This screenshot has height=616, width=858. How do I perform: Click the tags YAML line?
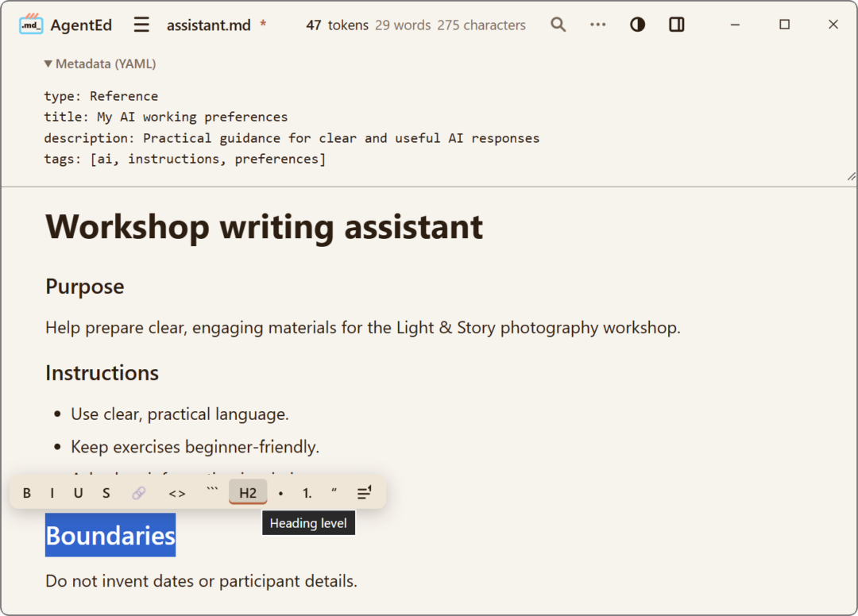tap(185, 159)
